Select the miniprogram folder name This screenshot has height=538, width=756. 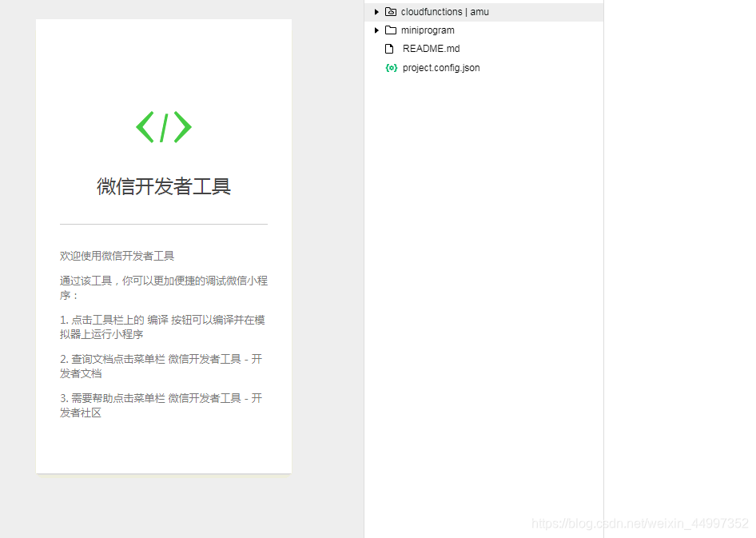(428, 30)
